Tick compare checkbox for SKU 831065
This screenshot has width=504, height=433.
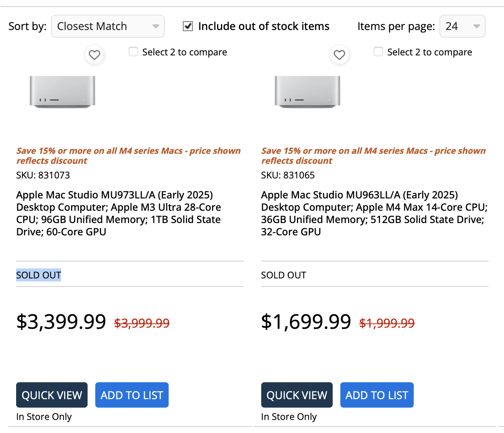point(378,52)
